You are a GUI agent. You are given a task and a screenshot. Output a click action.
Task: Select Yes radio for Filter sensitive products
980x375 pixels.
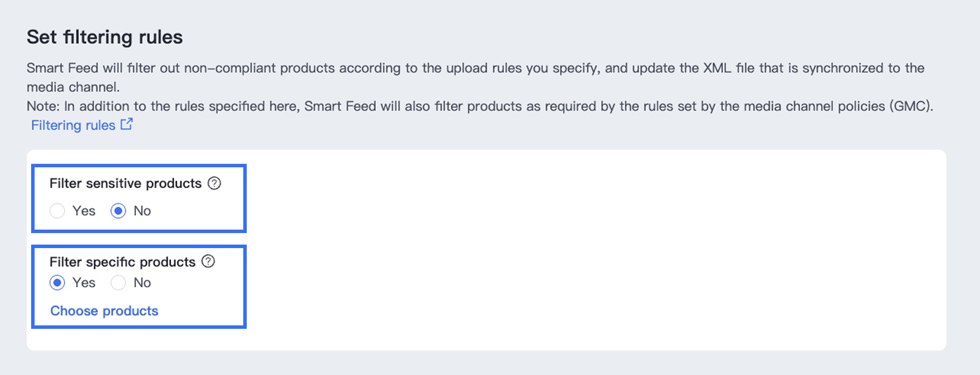(57, 211)
